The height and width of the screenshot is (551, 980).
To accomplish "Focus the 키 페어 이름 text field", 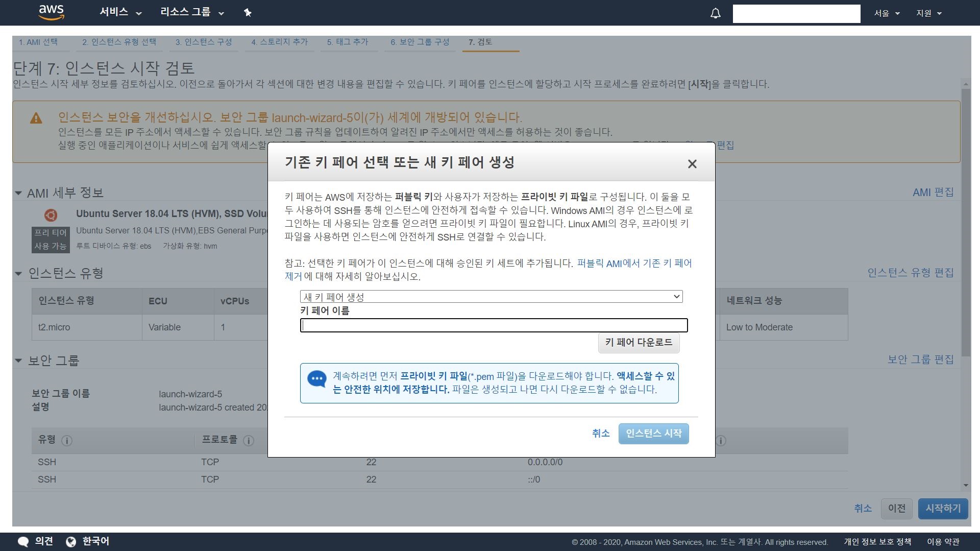I will tap(494, 325).
